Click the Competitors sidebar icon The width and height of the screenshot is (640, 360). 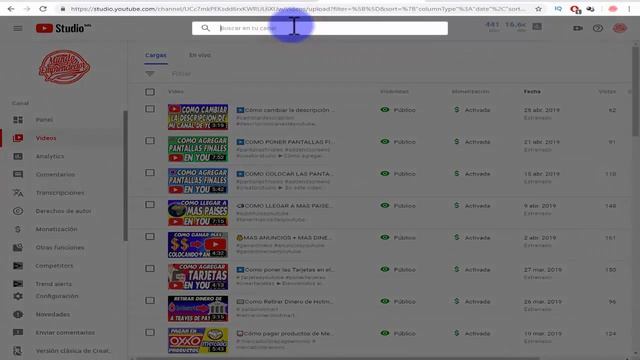coord(18,266)
